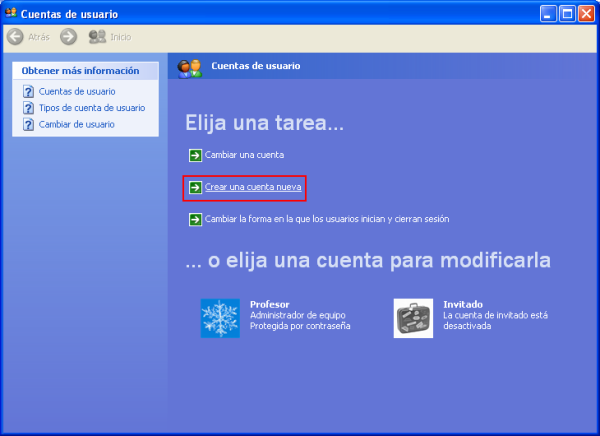Click help icon beside sidebar Cuentas de usuario
Viewport: 600px width, 436px height.
29,92
